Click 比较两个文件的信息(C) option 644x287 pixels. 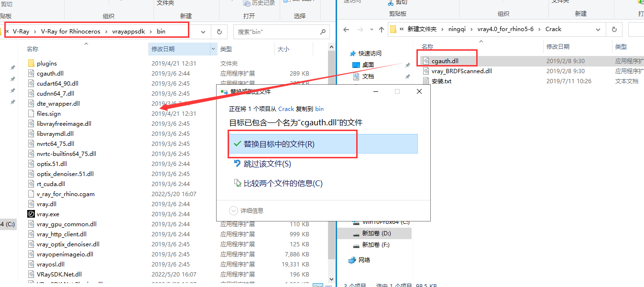pos(283,183)
